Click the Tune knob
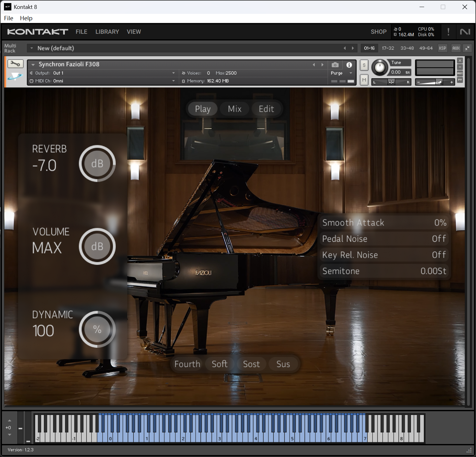The width and height of the screenshot is (476, 457). tap(380, 68)
